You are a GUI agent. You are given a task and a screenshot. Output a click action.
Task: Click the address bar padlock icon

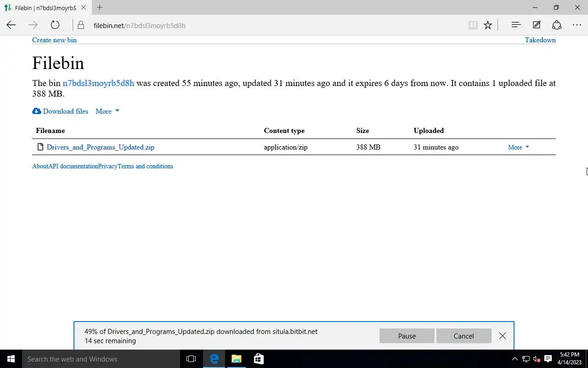click(x=81, y=25)
